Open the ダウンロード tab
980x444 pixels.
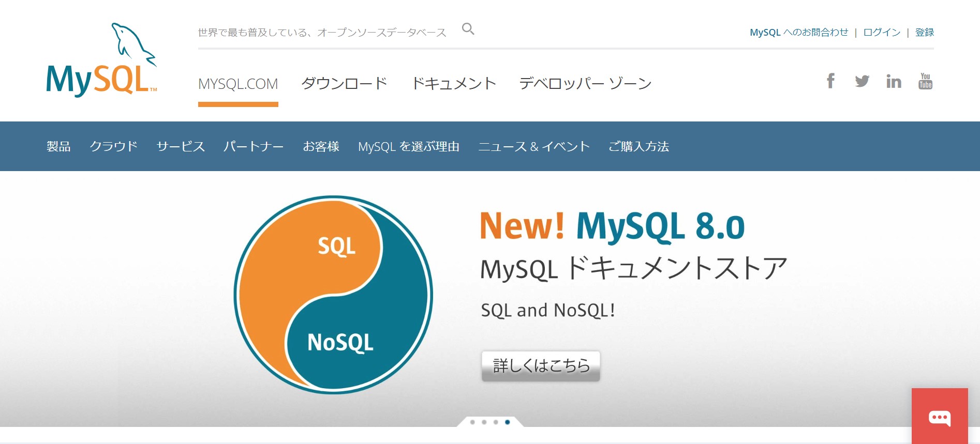(344, 84)
